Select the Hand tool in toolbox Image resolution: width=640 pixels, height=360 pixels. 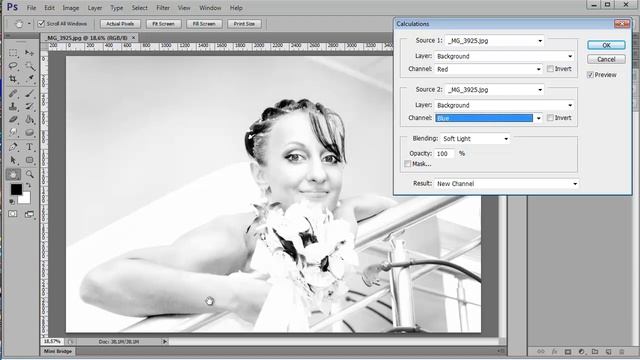(13, 174)
